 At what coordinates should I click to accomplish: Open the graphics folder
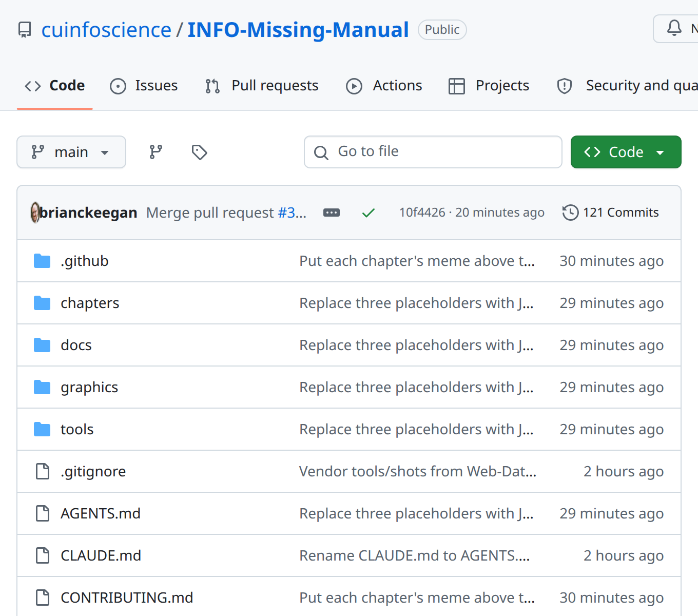point(89,387)
